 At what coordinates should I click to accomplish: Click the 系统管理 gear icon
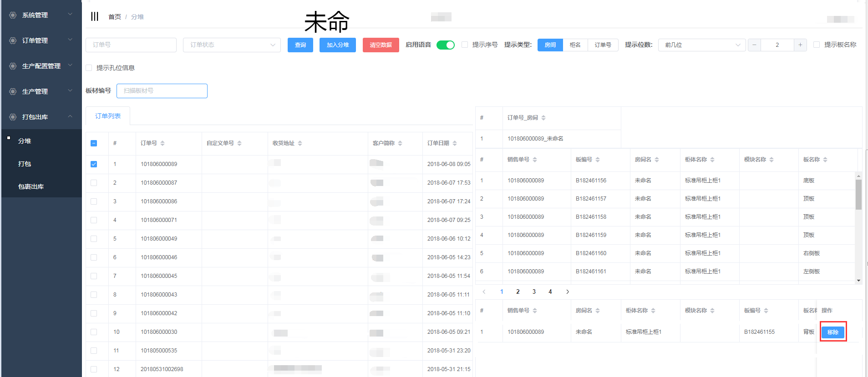coord(13,15)
